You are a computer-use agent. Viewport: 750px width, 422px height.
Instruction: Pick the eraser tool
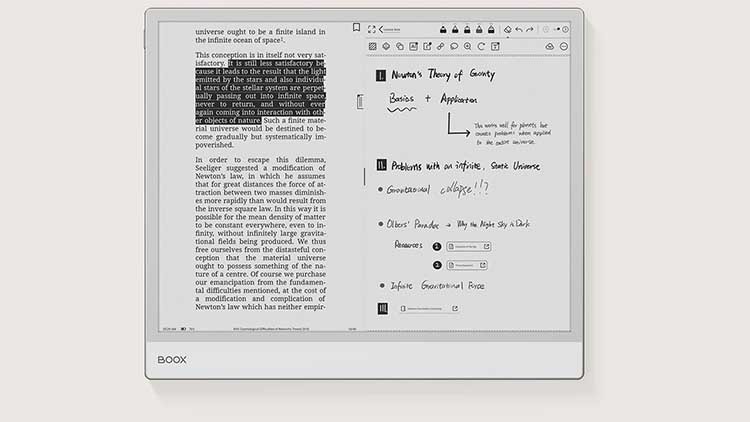(507, 30)
